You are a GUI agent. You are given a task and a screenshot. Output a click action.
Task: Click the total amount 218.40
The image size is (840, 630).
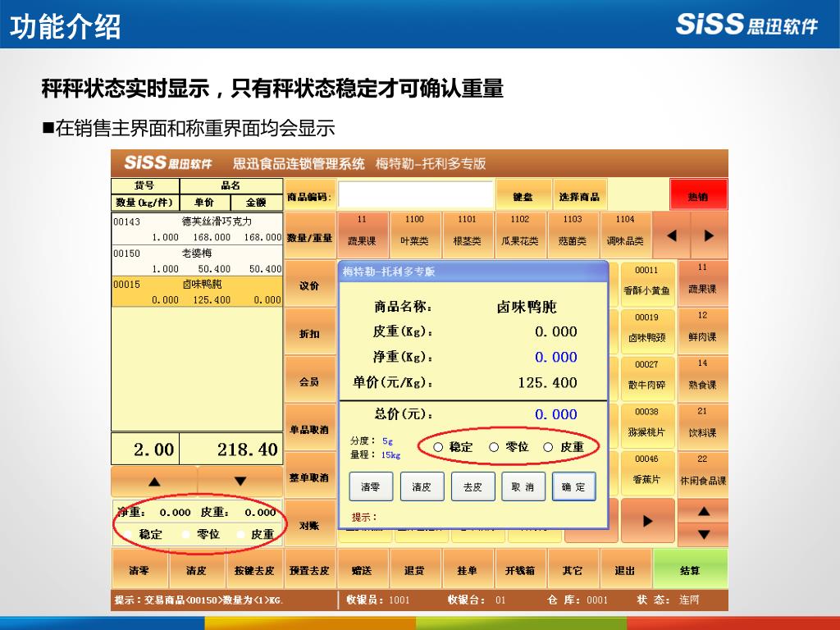coord(247,449)
